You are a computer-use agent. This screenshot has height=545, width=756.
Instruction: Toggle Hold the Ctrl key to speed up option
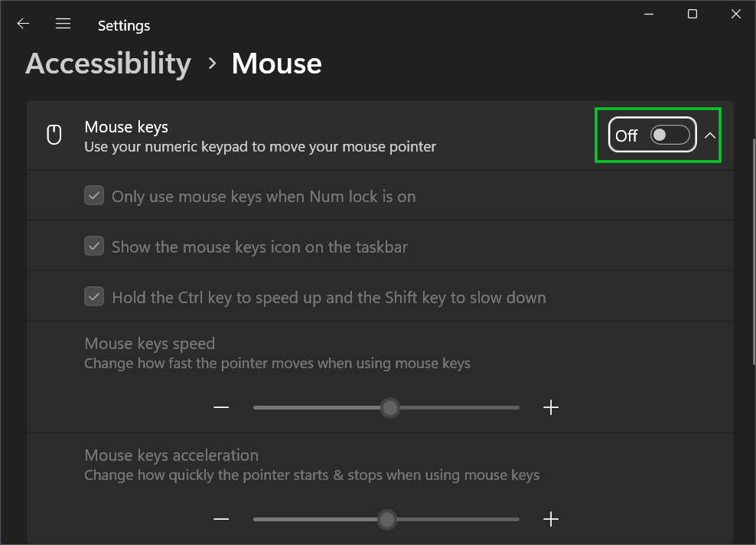coord(93,296)
